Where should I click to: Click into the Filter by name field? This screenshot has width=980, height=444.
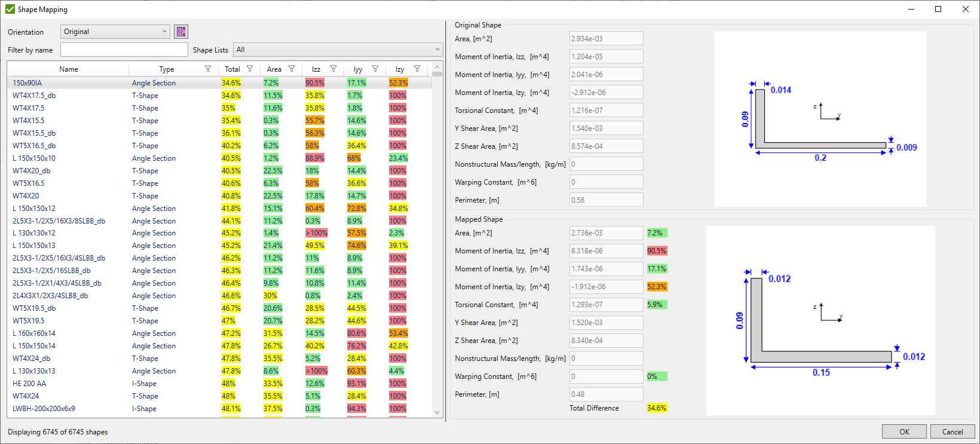tap(124, 50)
